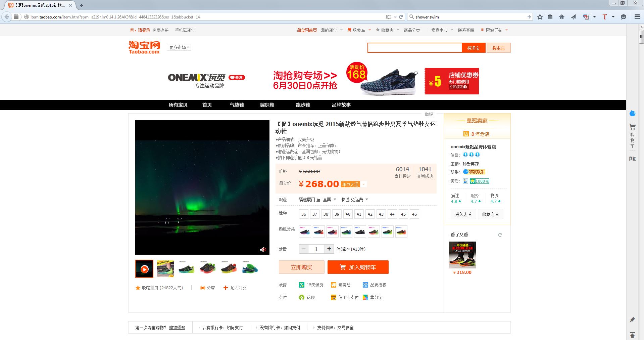
Task: Open the 快递 免运费 shipping dropdown
Action: tap(355, 200)
